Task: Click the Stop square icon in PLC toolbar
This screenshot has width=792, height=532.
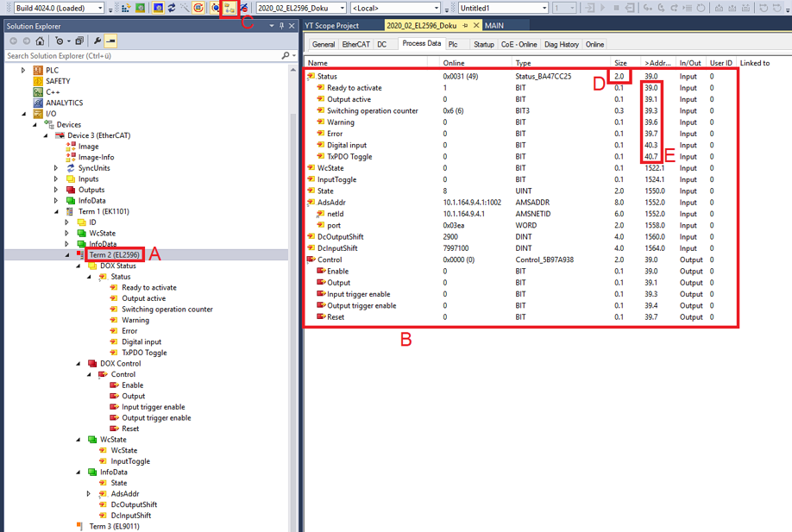Action: (x=616, y=8)
